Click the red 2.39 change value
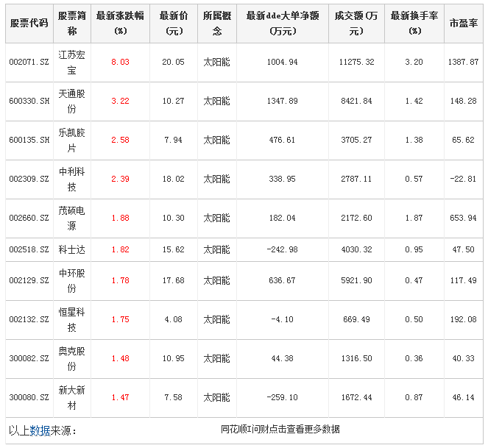This screenshot has height=448, width=488. (x=120, y=179)
